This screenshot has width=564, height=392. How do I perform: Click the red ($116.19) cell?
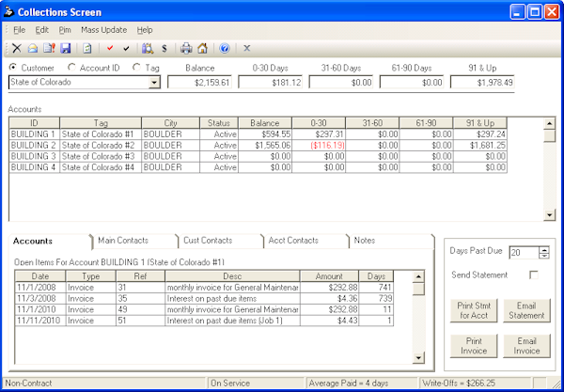pos(319,146)
